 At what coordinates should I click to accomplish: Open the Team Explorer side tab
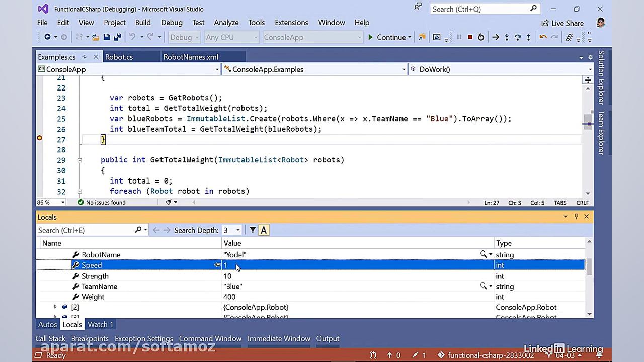(x=601, y=133)
